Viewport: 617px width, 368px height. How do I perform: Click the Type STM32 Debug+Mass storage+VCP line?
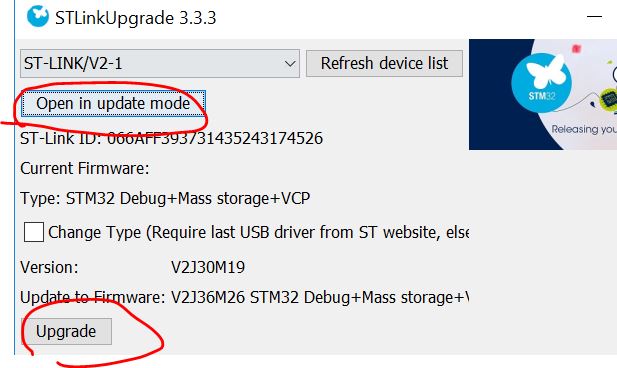coord(165,198)
